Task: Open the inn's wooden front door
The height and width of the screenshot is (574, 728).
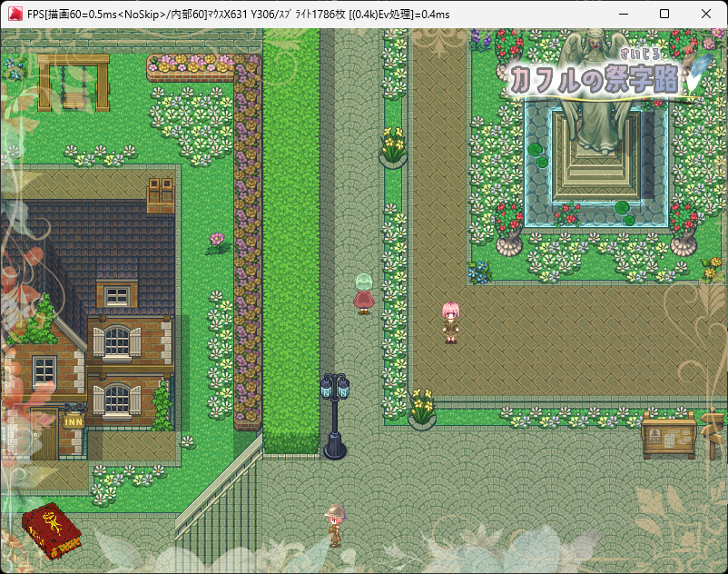Action: [x=44, y=433]
